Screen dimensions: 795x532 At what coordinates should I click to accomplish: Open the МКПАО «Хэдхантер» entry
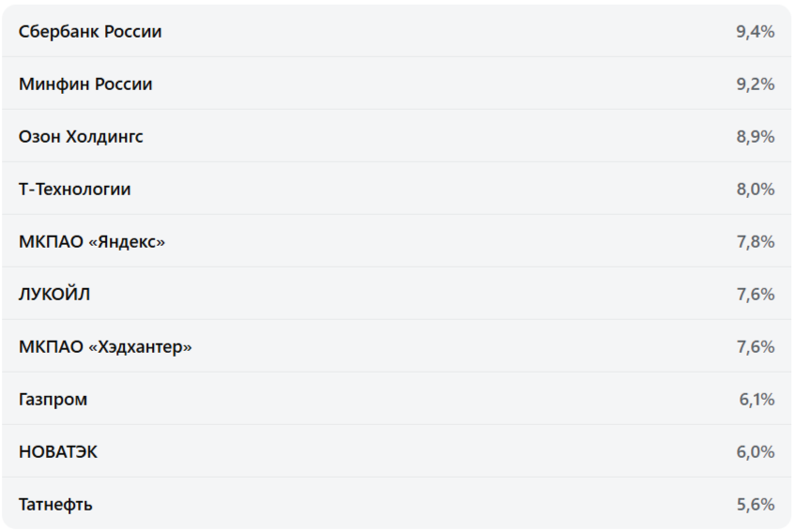click(x=105, y=347)
